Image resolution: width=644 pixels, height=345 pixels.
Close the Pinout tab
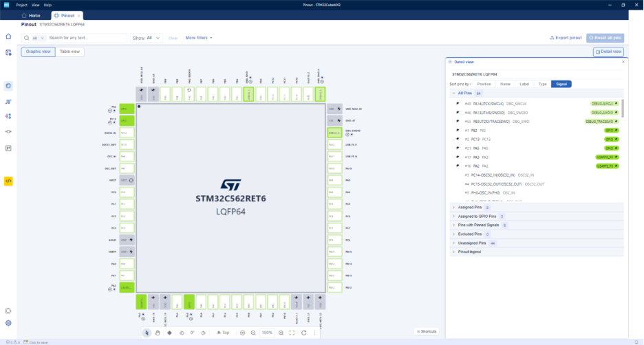pyautogui.click(x=78, y=16)
